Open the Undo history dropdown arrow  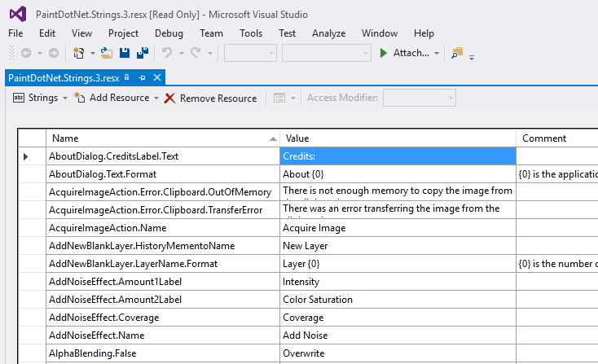tap(182, 54)
